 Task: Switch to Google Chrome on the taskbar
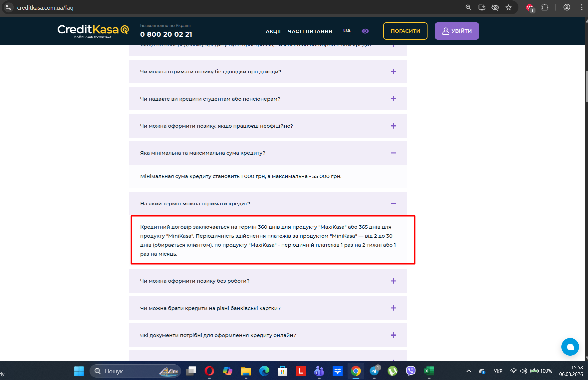[356, 371]
